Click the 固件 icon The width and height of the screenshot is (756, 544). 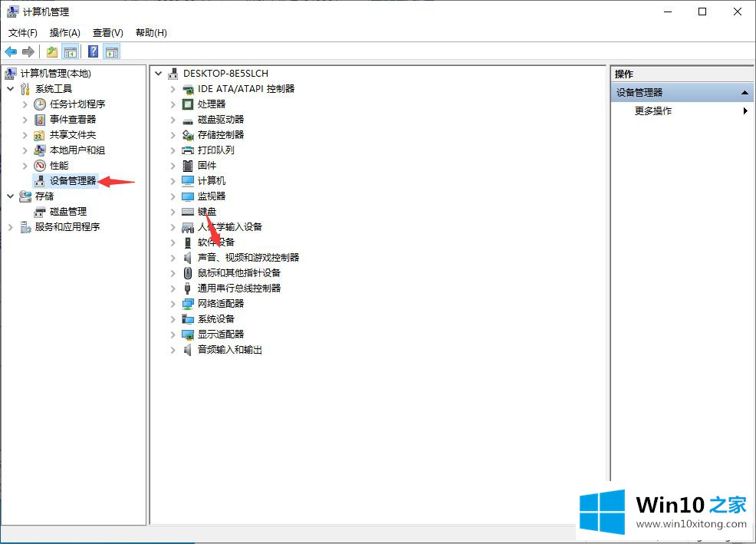188,166
